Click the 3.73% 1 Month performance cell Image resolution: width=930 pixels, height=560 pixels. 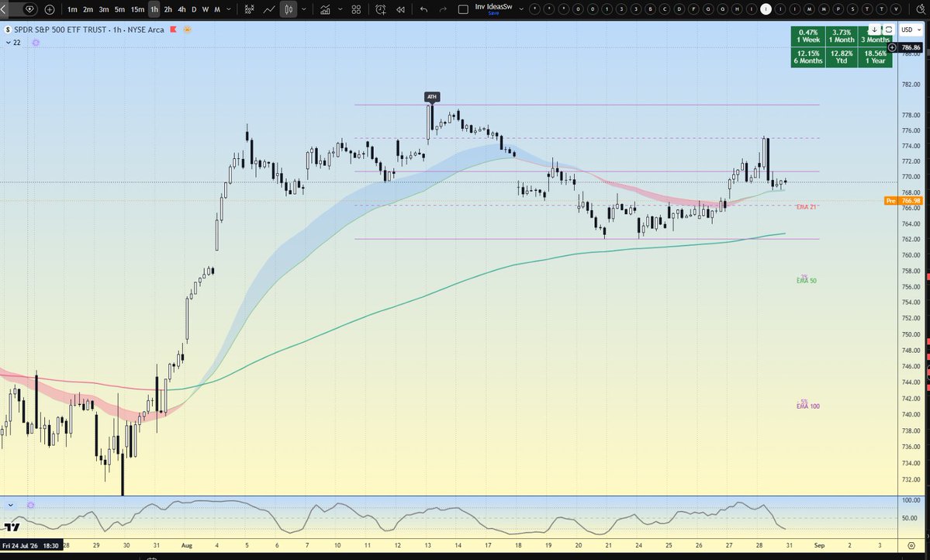841,36
